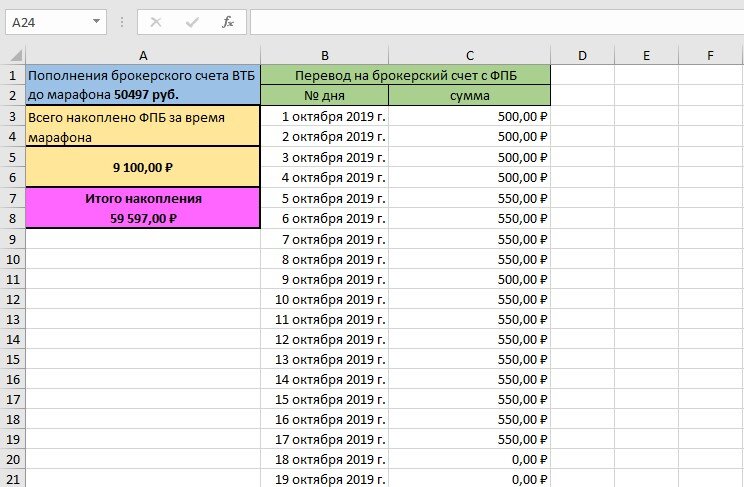Select column B header

tap(325, 56)
